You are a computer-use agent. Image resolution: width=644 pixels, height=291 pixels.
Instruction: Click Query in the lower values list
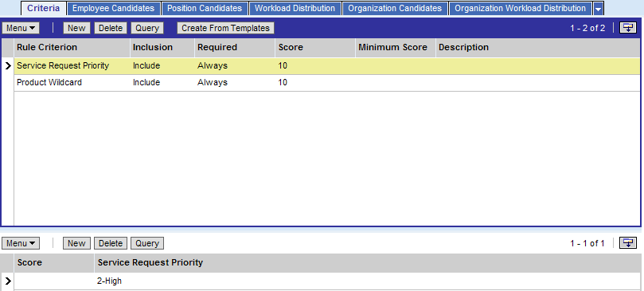tap(147, 243)
